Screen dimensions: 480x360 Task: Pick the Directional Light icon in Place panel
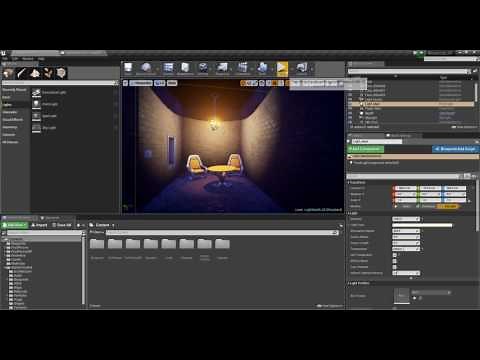(36, 93)
